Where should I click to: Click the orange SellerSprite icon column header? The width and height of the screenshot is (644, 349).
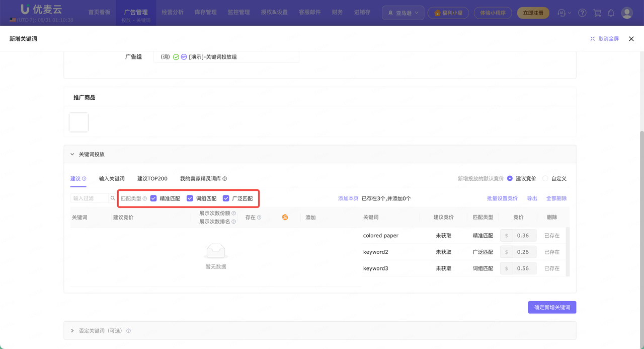(x=285, y=218)
